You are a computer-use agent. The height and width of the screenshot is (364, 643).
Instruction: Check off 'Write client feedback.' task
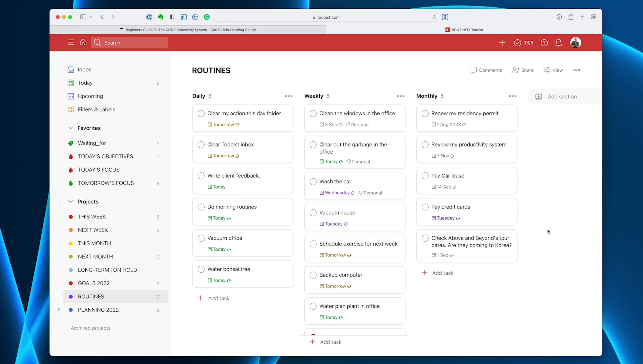point(201,176)
